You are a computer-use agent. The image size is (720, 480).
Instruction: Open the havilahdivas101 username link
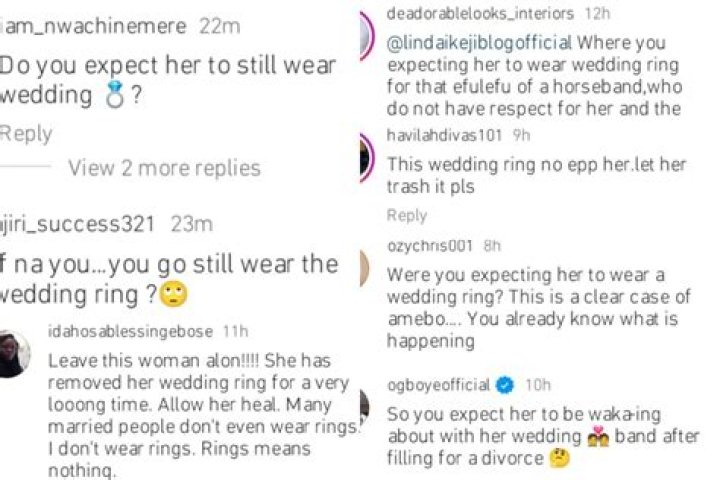click(x=444, y=135)
